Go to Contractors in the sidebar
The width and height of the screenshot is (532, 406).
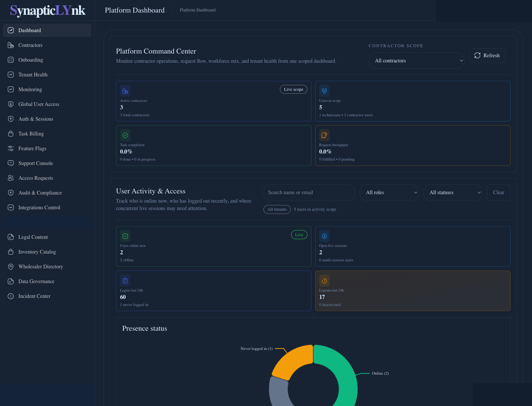47,45
